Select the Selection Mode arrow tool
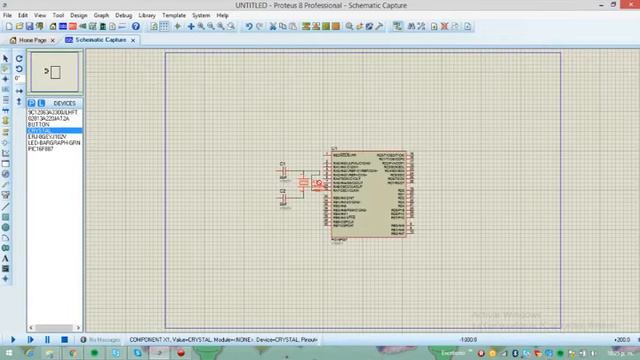Screen dimensions: 640x360 click(5, 58)
